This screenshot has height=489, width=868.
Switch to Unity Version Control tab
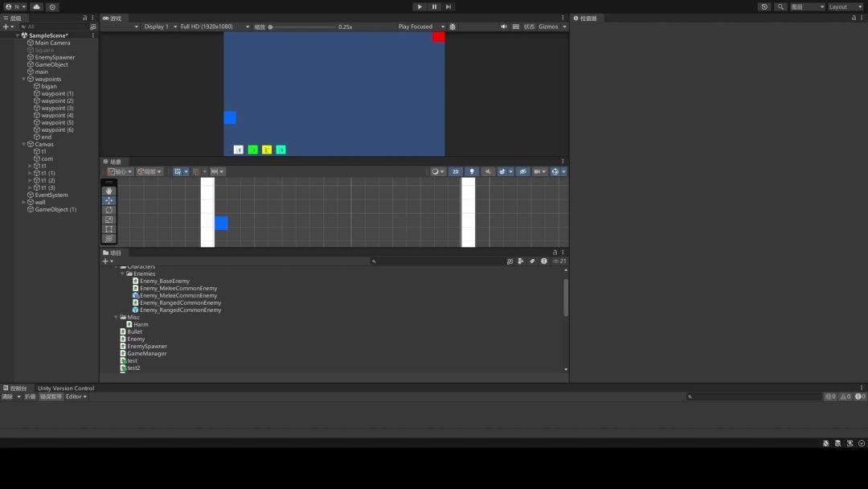[x=66, y=388]
